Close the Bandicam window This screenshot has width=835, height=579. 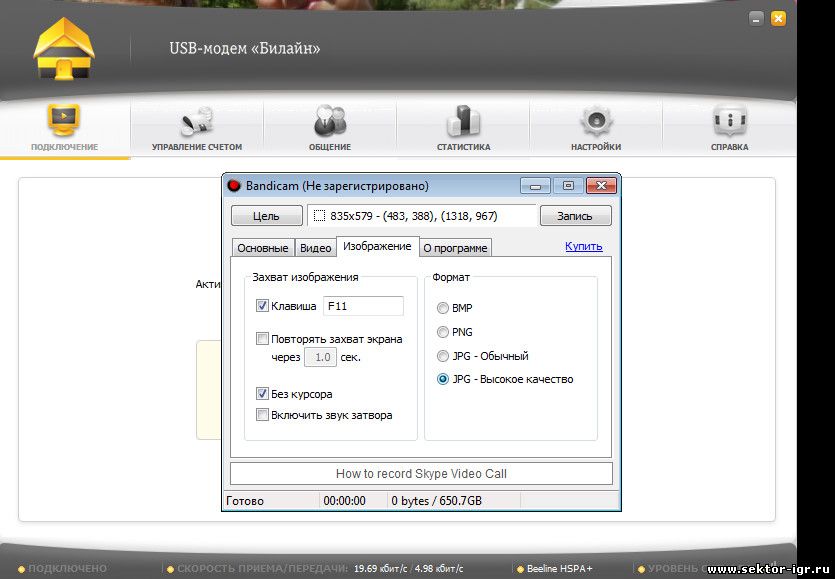click(x=601, y=186)
